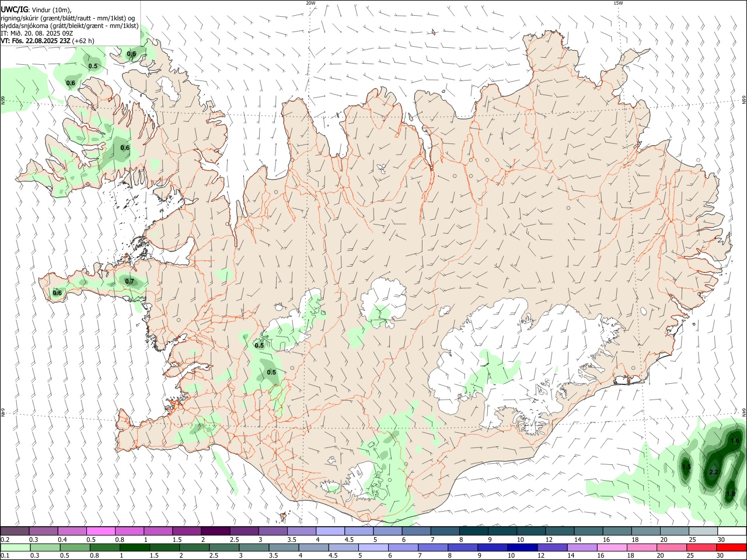The height and width of the screenshot is (560, 747).
Task: Click the bright red 30 swatch in lower scale
Action: (x=731, y=548)
